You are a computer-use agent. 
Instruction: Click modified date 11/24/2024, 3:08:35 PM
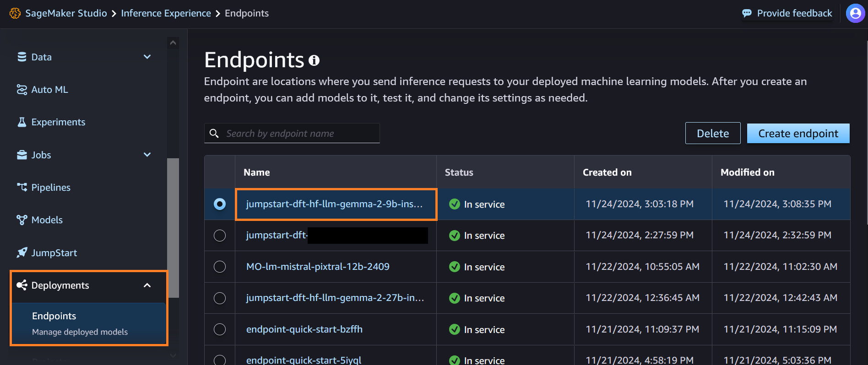coord(777,204)
